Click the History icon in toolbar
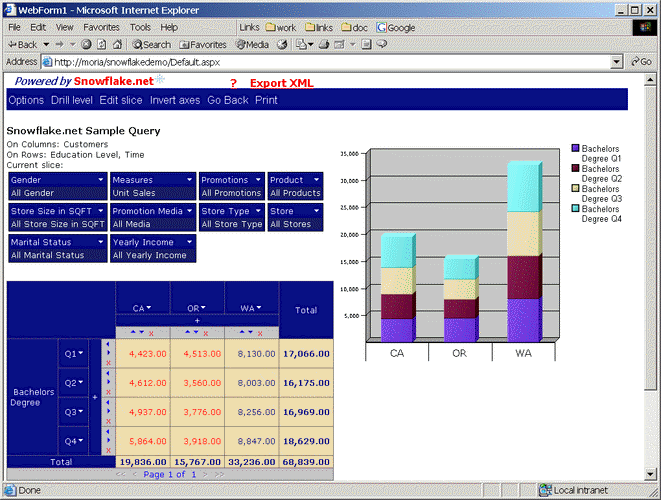Viewport: 661px width, 500px height. [282, 44]
